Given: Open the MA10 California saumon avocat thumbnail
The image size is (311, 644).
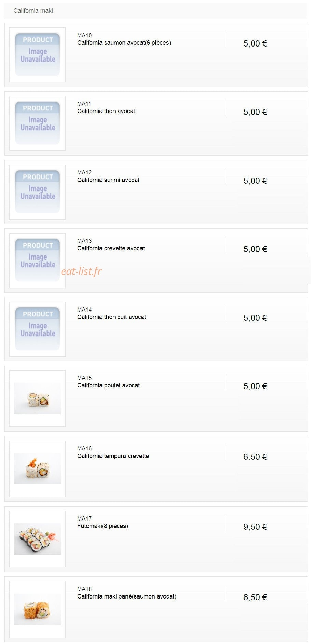Looking at the screenshot, I should point(37,55).
